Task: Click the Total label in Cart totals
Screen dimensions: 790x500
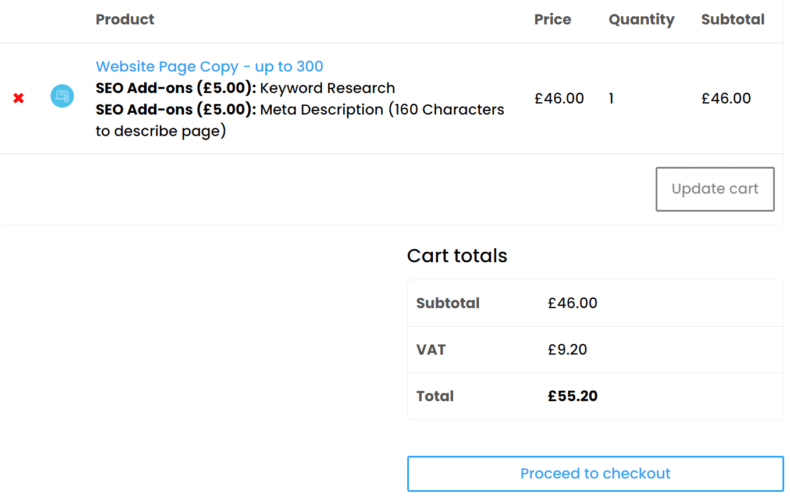Action: click(435, 396)
